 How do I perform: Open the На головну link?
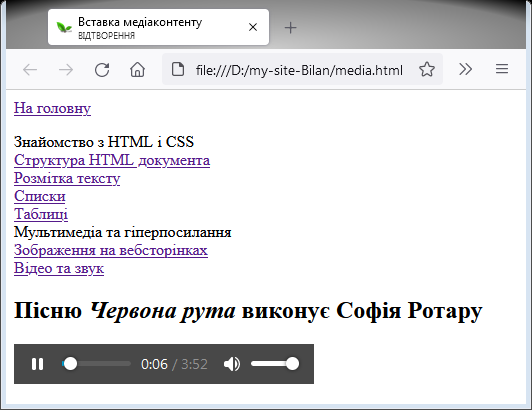click(52, 108)
